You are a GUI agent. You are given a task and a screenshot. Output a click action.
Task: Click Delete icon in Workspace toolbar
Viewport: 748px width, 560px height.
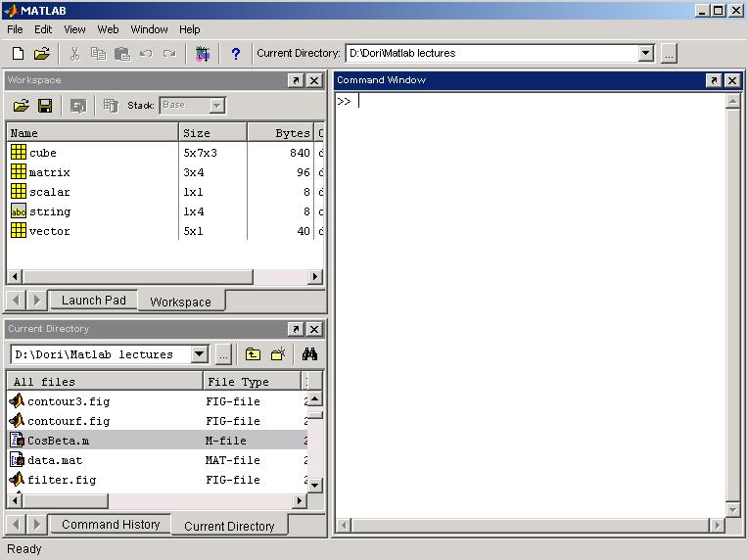click(111, 106)
